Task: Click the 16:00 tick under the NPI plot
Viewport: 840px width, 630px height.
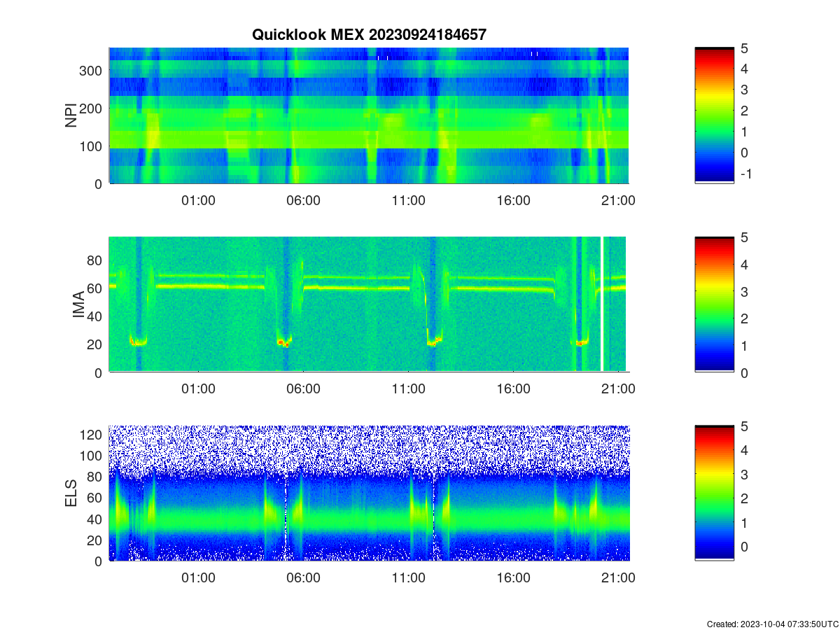Action: pyautogui.click(x=513, y=200)
